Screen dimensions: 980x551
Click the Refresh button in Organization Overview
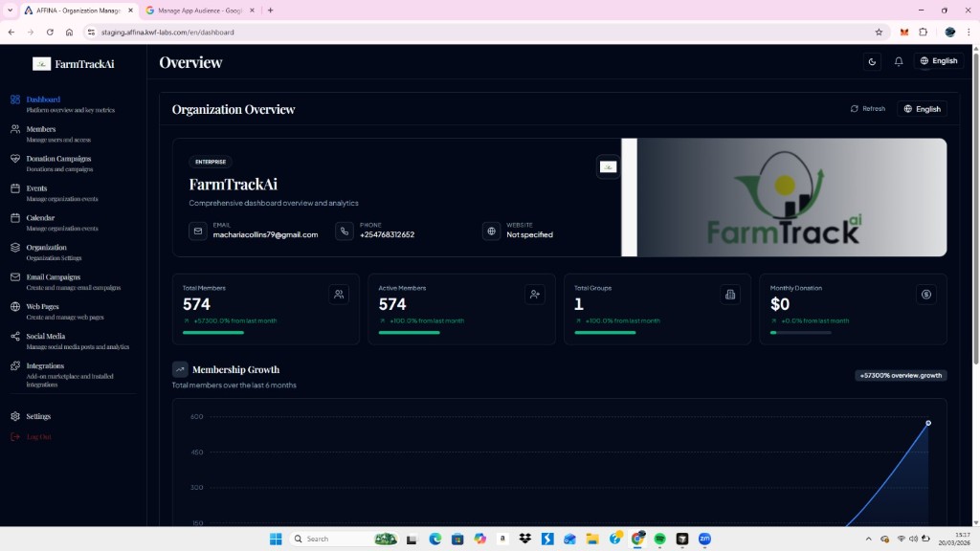867,108
